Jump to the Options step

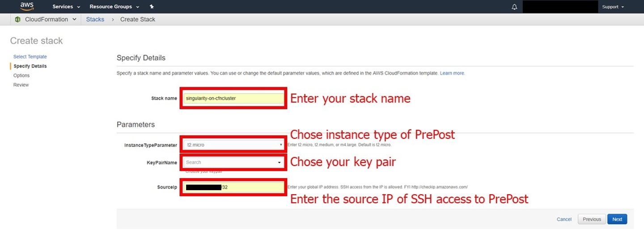[21, 76]
